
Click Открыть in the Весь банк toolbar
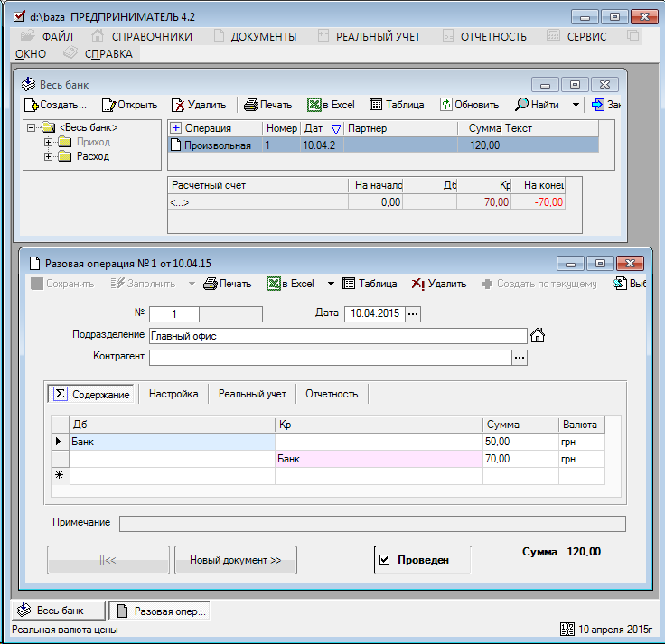tap(129, 105)
